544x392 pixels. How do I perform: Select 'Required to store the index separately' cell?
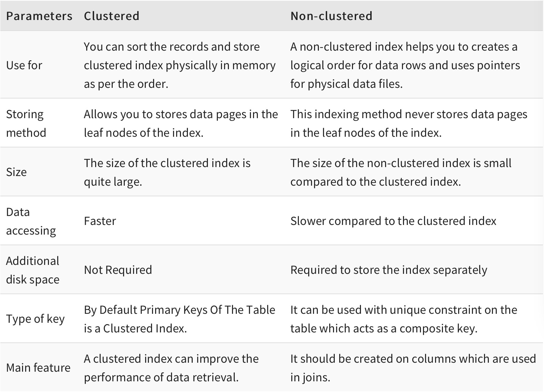[x=389, y=270]
